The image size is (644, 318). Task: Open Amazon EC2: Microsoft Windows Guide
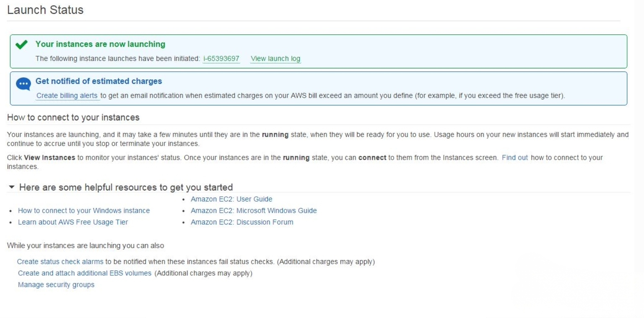(254, 211)
